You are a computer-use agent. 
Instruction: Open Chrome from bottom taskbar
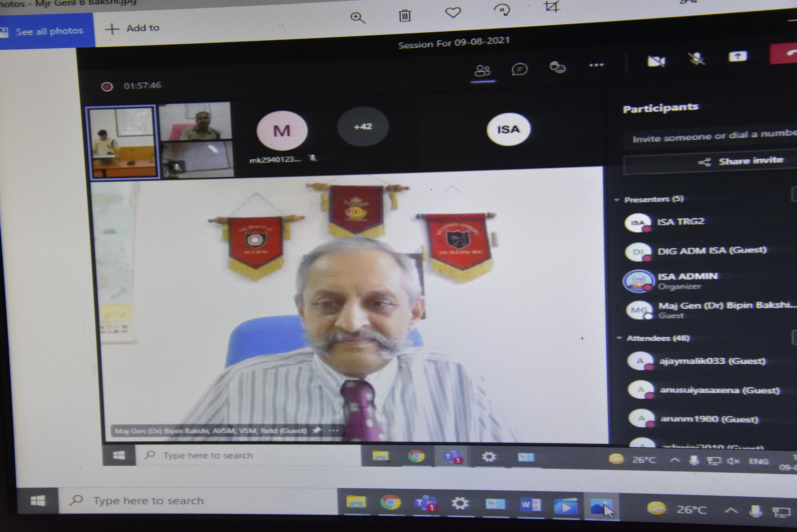click(x=390, y=502)
